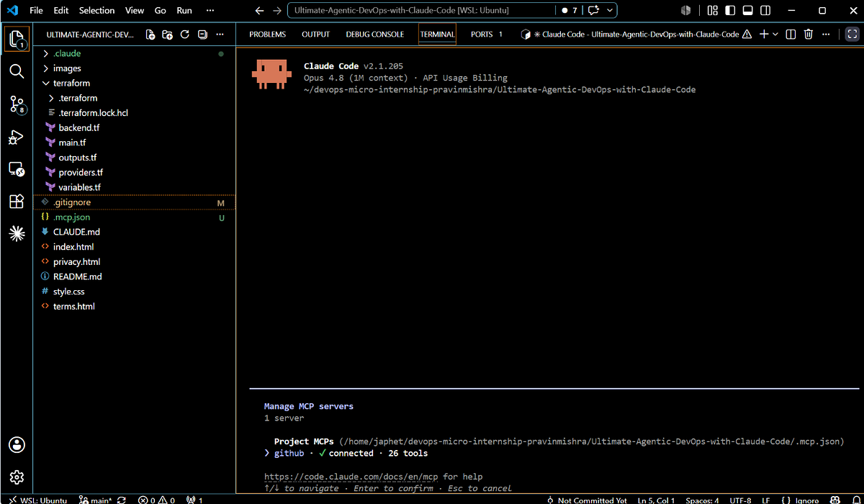
Task: Show more menus via title bar ellipsis
Action: (210, 11)
